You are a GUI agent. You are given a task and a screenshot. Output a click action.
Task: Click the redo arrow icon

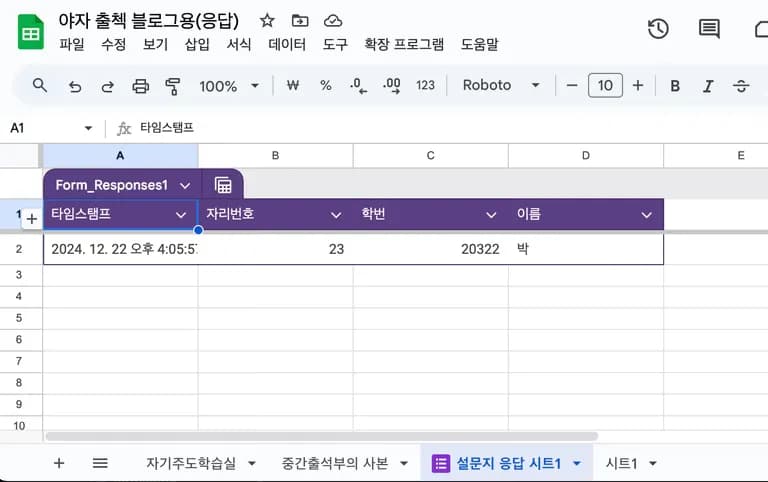coord(107,86)
